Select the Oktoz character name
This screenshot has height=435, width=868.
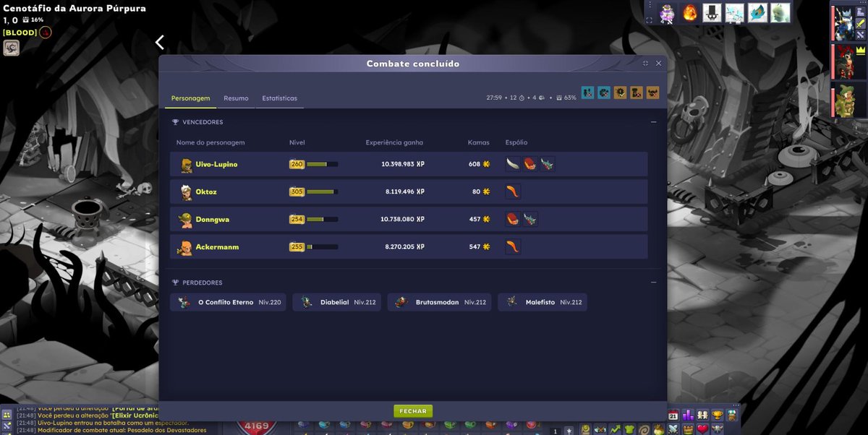206,192
